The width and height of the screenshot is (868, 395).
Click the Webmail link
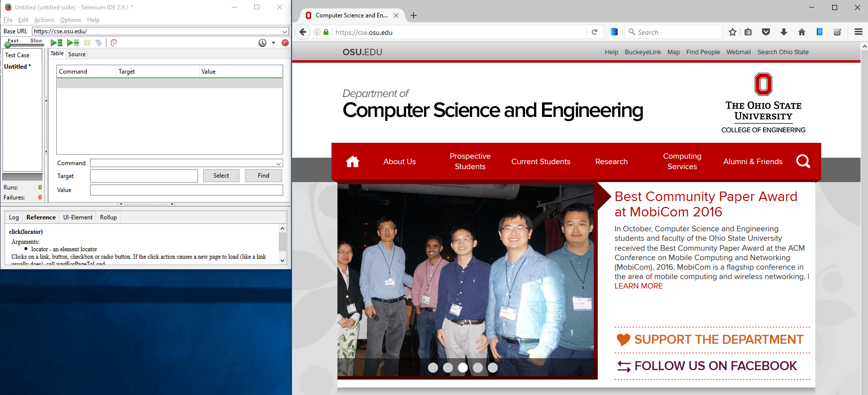[738, 52]
